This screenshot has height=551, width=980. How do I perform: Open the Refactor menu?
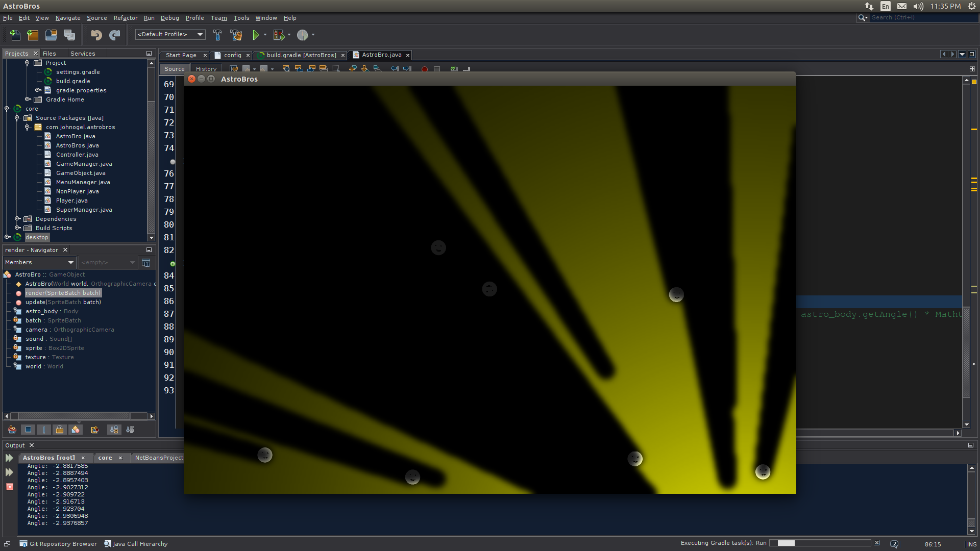pos(126,18)
